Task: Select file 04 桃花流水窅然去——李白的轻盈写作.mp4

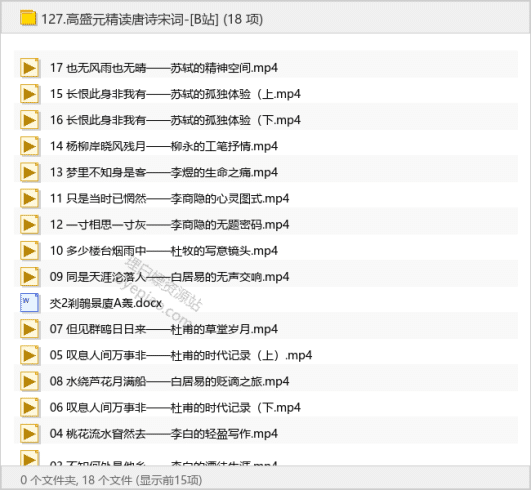Action: (164, 433)
